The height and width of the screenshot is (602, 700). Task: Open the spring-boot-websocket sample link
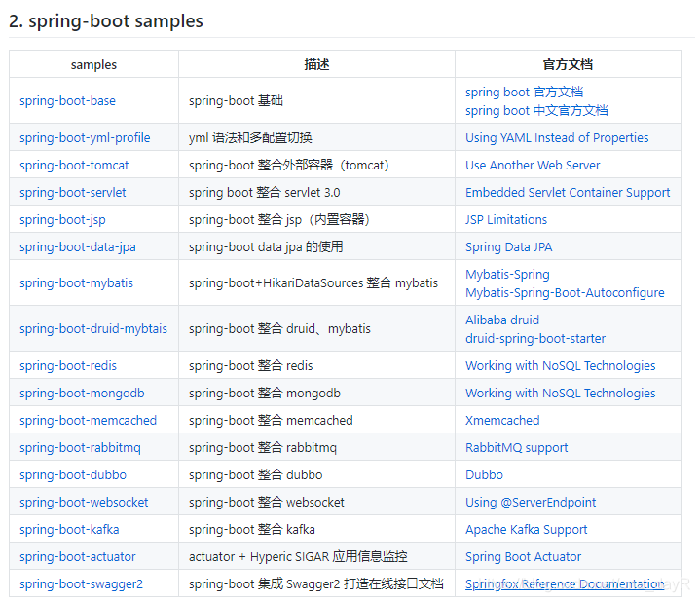click(84, 503)
